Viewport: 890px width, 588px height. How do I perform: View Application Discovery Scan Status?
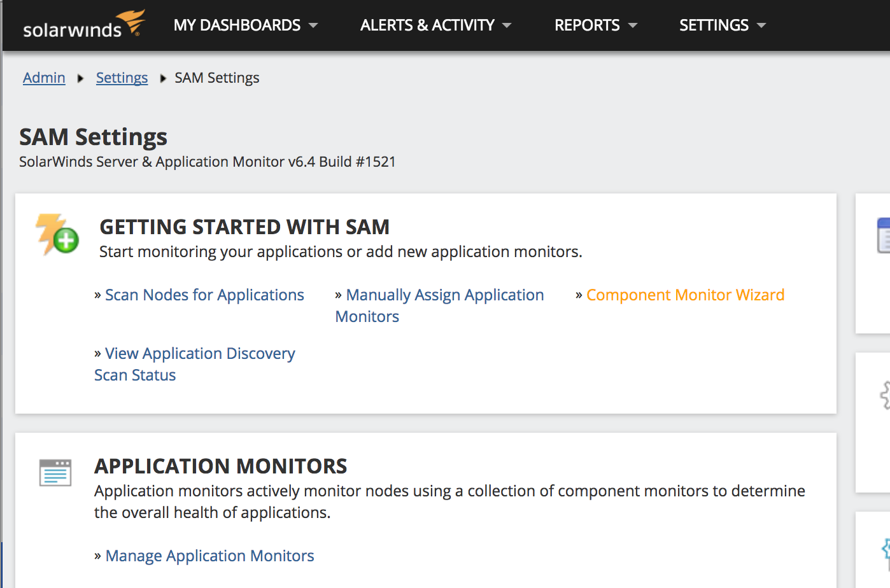(200, 354)
